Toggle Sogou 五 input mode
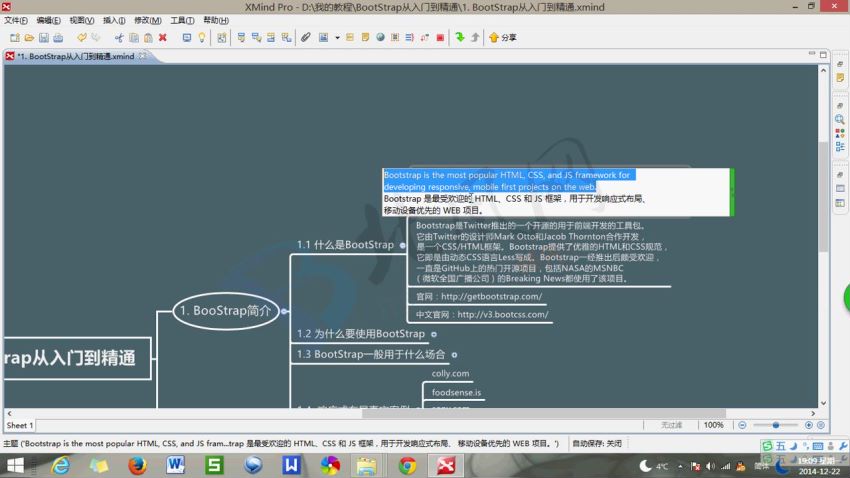850x478 pixels. point(780,446)
